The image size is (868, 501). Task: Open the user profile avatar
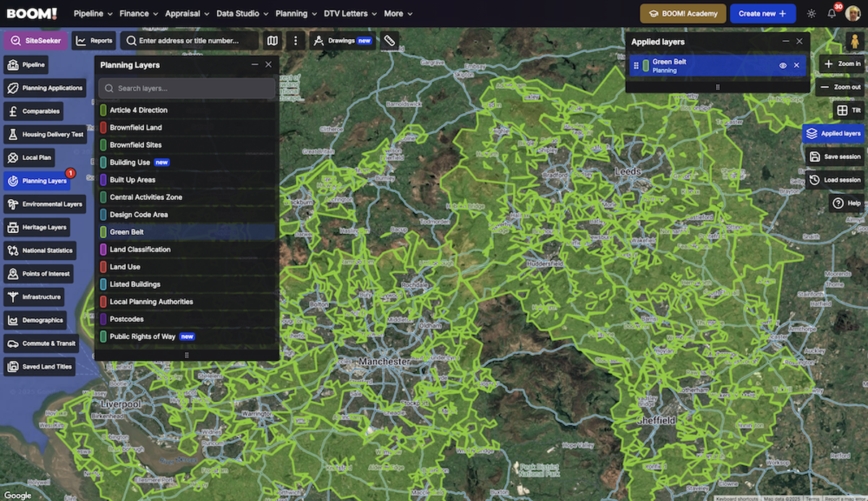coord(853,13)
